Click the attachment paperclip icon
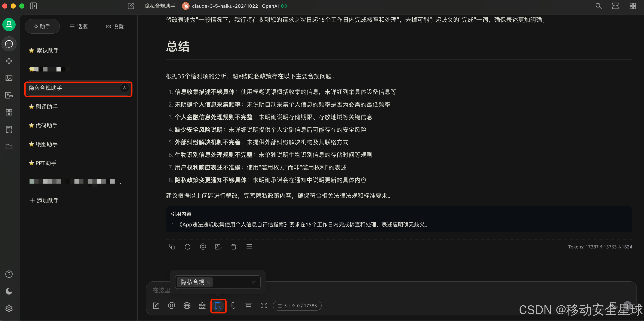This screenshot has height=321, width=644. coord(233,306)
